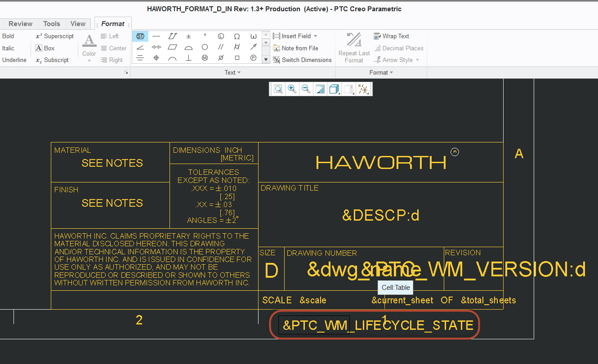Expand the full symbol gallery
598x364 pixels.
[x=266, y=59]
